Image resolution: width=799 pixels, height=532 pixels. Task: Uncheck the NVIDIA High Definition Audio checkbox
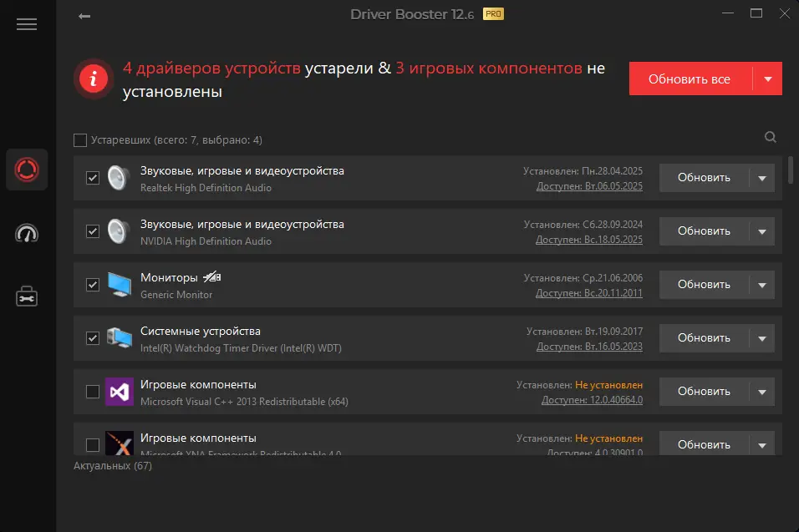point(92,231)
